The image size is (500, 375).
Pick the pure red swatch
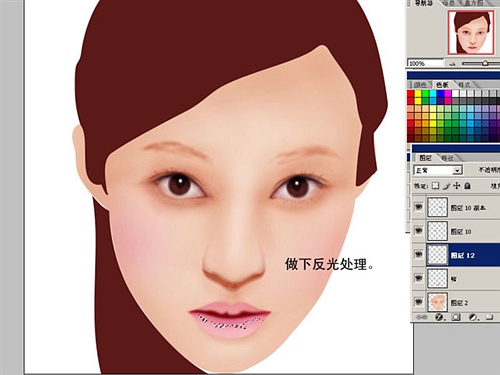(x=411, y=94)
